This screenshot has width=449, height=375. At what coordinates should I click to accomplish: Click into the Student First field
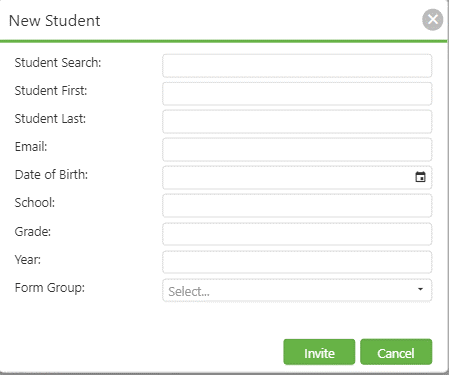click(297, 94)
